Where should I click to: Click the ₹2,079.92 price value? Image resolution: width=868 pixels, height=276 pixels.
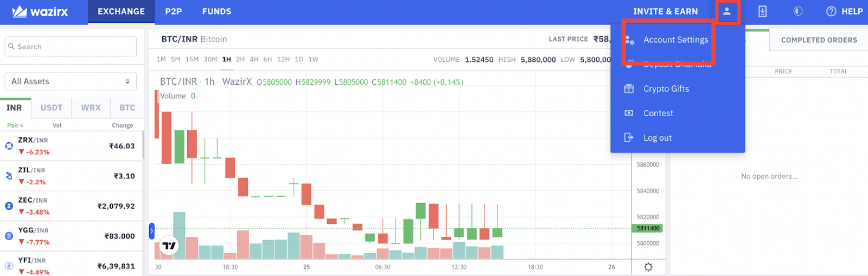click(116, 206)
